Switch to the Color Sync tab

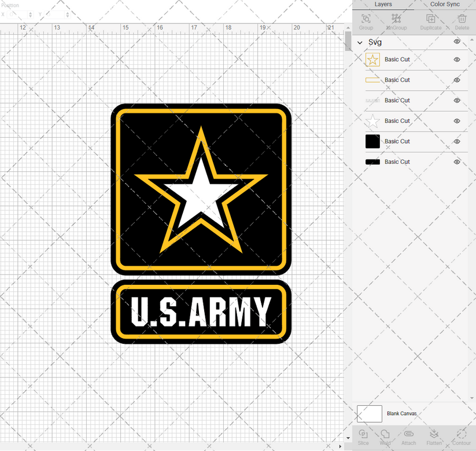tap(445, 4)
